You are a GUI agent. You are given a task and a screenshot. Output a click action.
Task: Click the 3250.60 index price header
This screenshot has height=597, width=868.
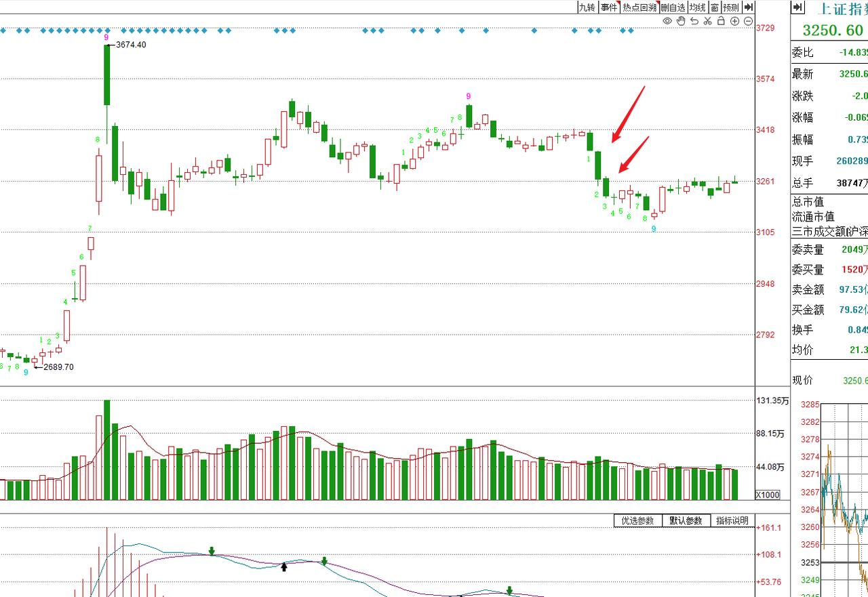click(833, 30)
